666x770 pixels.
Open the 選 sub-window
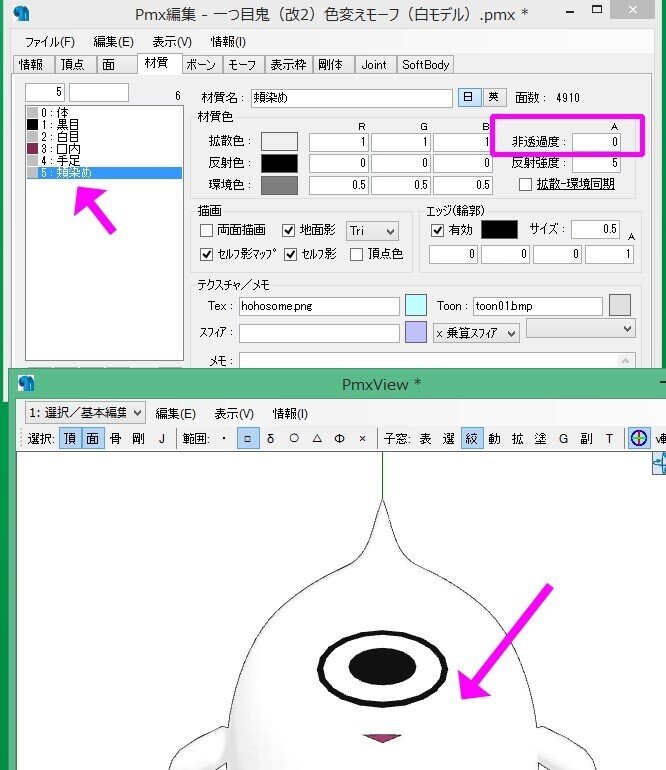[x=448, y=438]
